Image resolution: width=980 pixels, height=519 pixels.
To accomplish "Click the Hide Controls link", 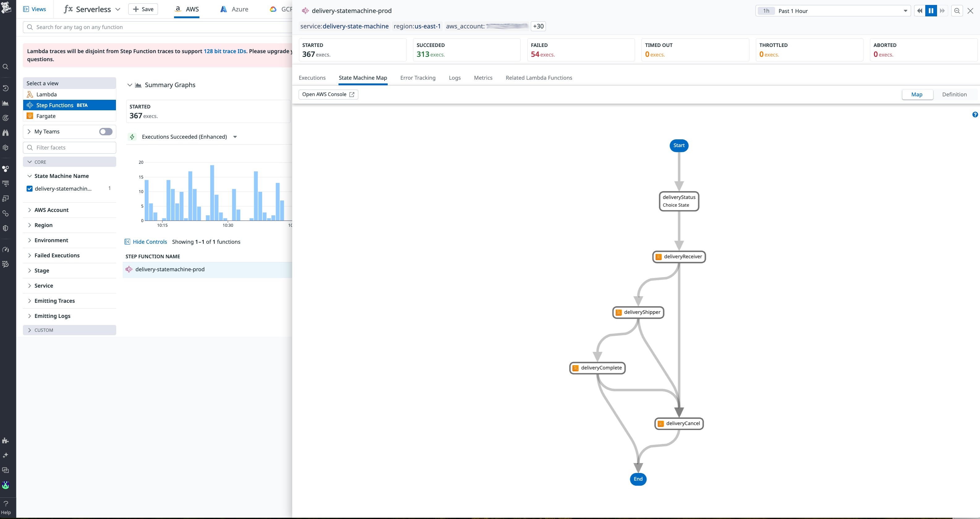I will pos(150,242).
